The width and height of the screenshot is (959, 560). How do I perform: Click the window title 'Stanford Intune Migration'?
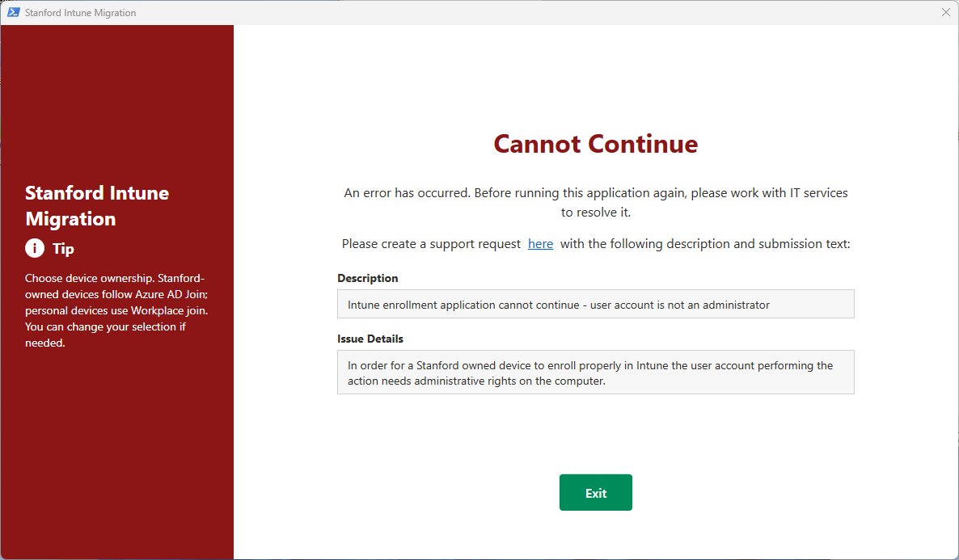click(x=80, y=13)
